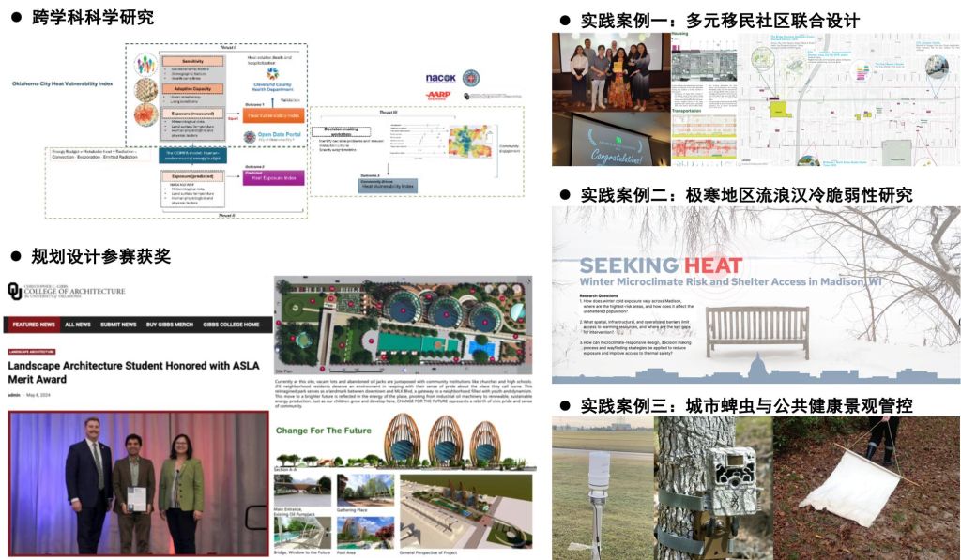This screenshot has height=560, width=961.
Task: Open the FEATURED NEWS tab
Action: [33, 325]
